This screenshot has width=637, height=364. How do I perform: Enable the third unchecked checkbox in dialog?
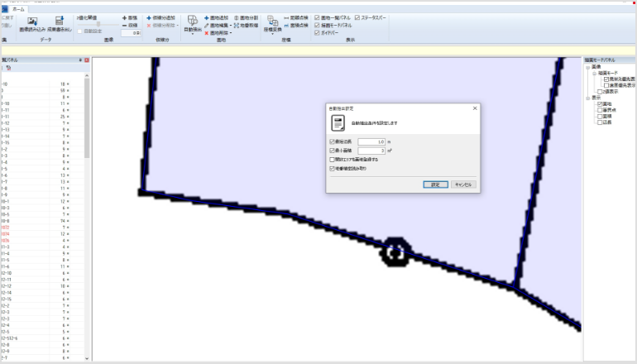333,160
